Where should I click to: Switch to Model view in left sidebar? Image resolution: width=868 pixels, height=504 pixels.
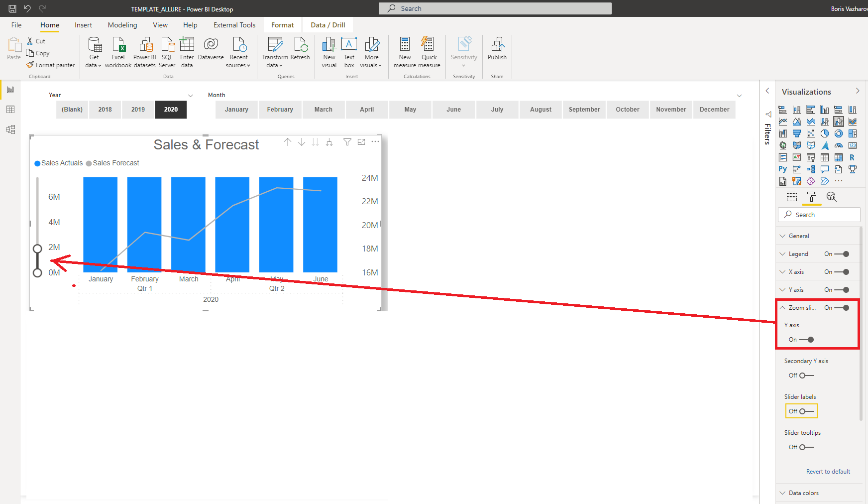[10, 129]
